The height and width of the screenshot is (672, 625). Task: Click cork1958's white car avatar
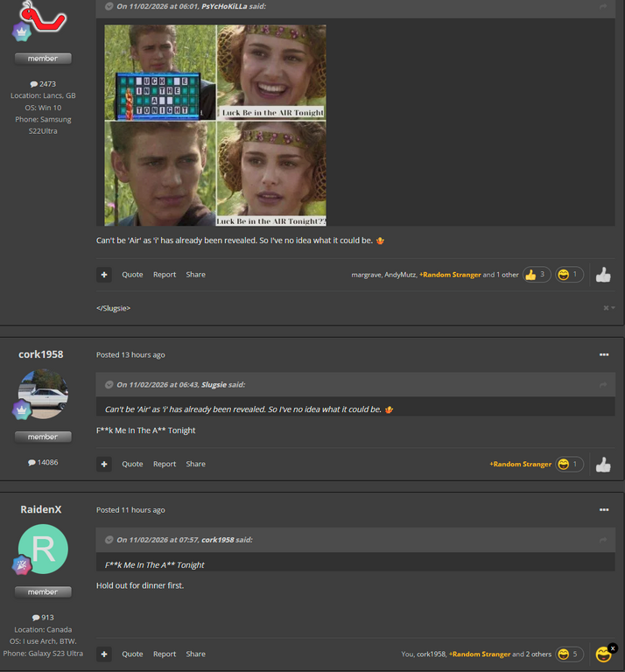pyautogui.click(x=43, y=394)
